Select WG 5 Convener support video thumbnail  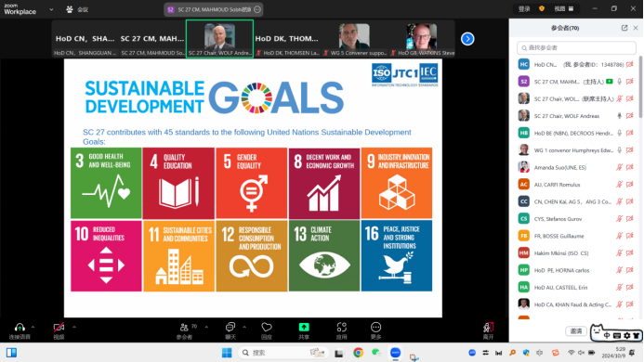(354, 39)
